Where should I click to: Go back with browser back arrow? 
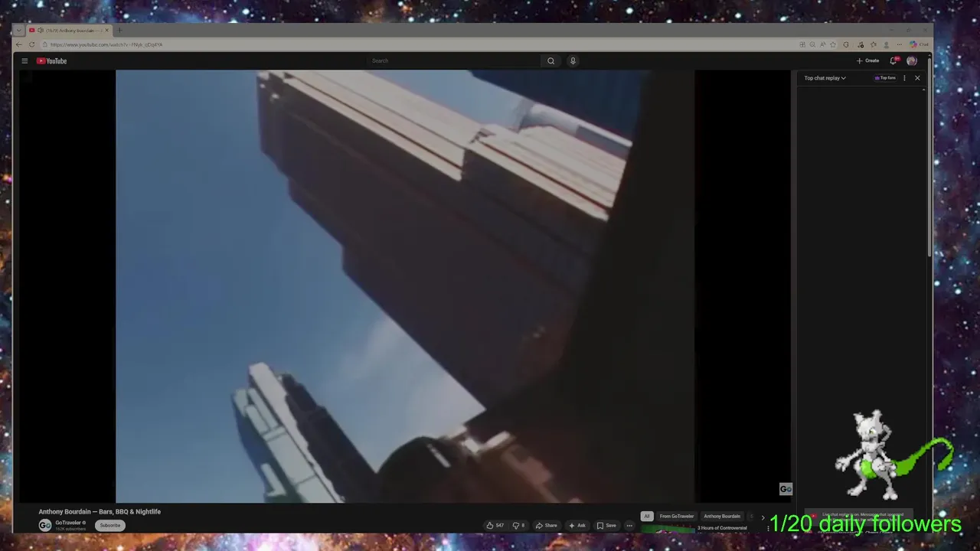[x=19, y=44]
